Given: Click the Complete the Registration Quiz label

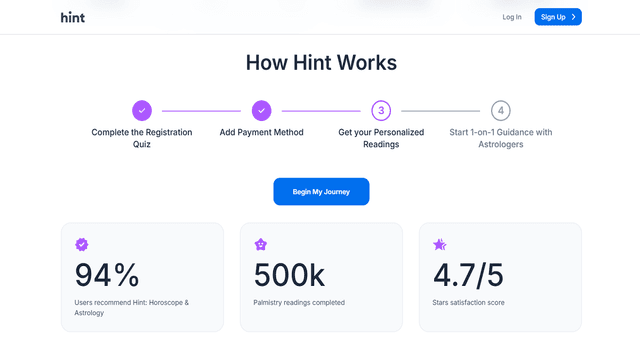Looking at the screenshot, I should 142,138.
